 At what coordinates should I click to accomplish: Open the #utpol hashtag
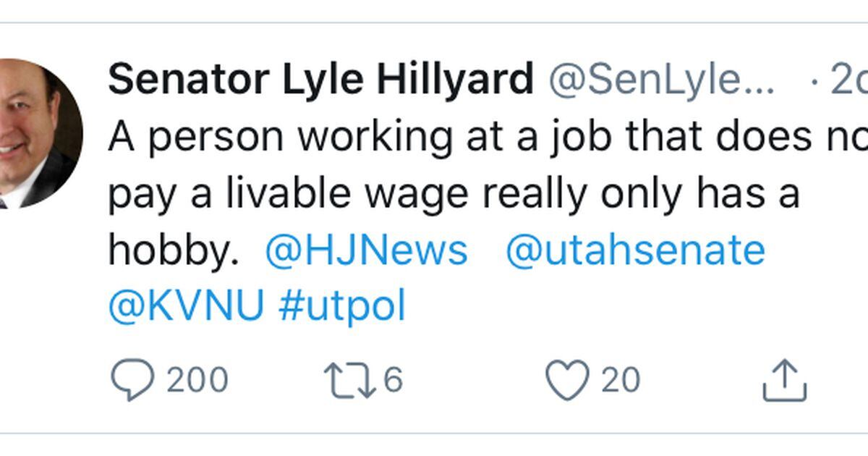(342, 307)
